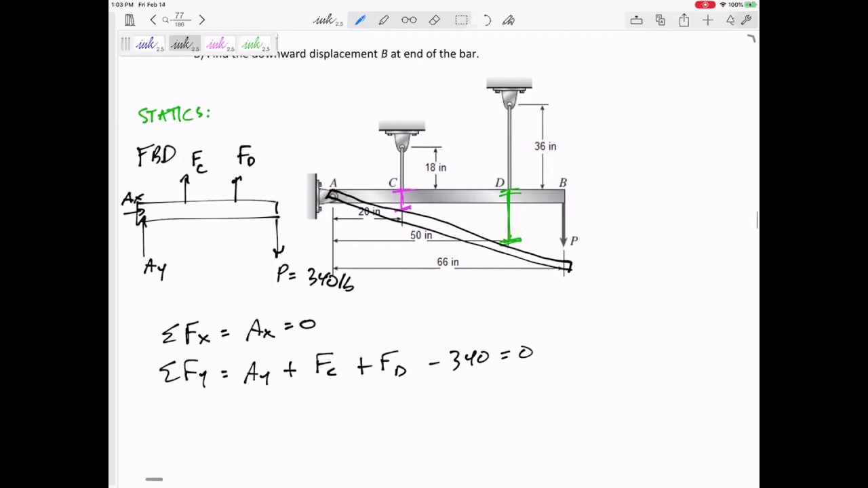Tap the text 'displacement B at end of the bar'

click(394, 54)
